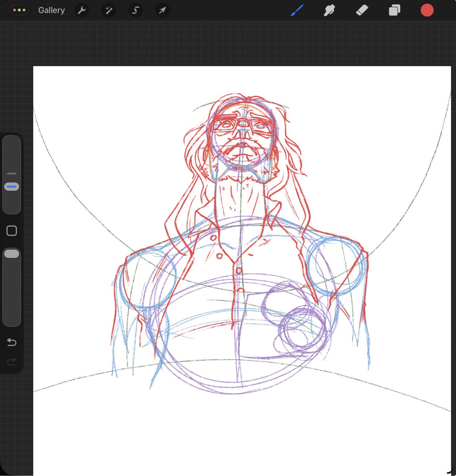
Task: Select the Smudge tool
Action: pyautogui.click(x=329, y=10)
